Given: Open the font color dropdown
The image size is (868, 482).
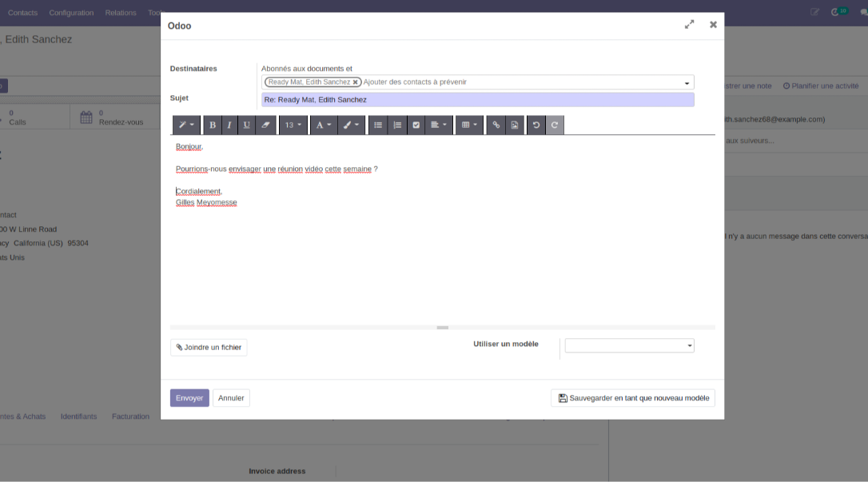Looking at the screenshot, I should pos(324,125).
